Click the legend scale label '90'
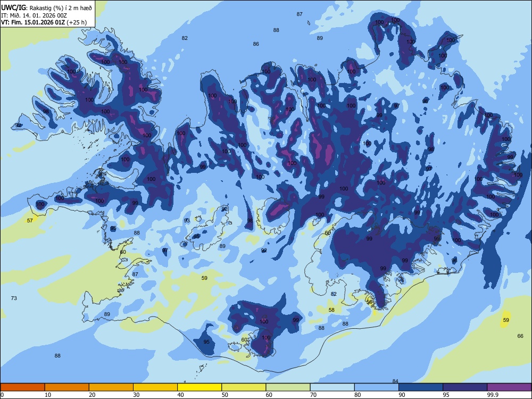This screenshot has height=399, width=532. [402, 395]
